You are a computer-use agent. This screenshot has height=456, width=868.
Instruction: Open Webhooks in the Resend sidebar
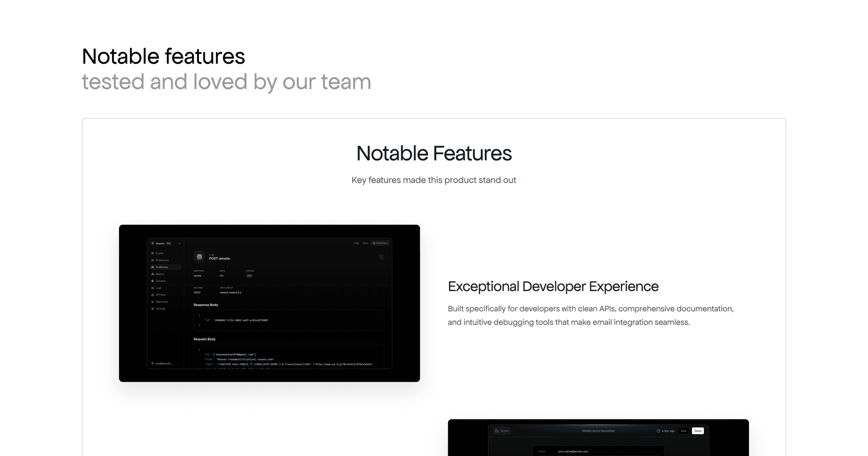[x=161, y=302]
